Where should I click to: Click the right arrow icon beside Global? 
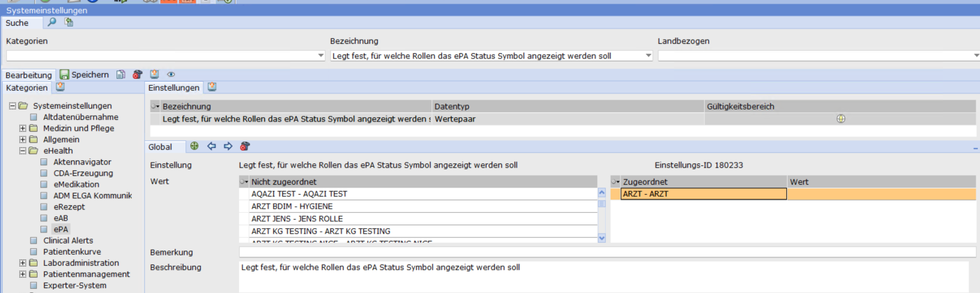228,146
